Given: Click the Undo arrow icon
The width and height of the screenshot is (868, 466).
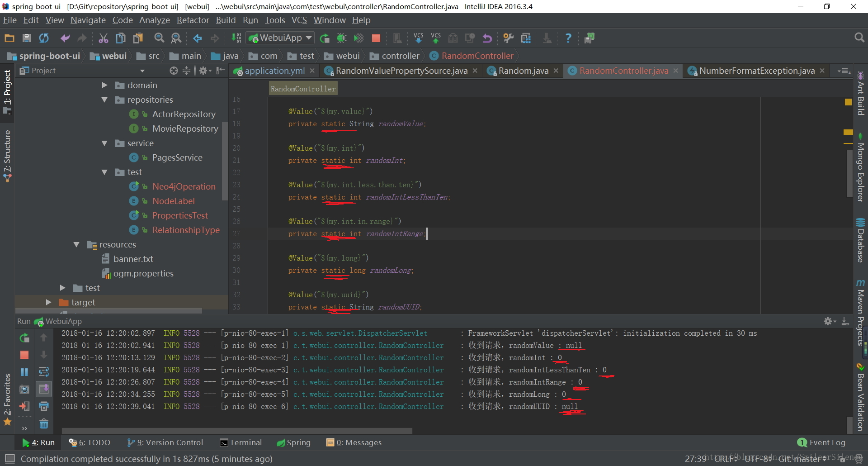Looking at the screenshot, I should 65,38.
